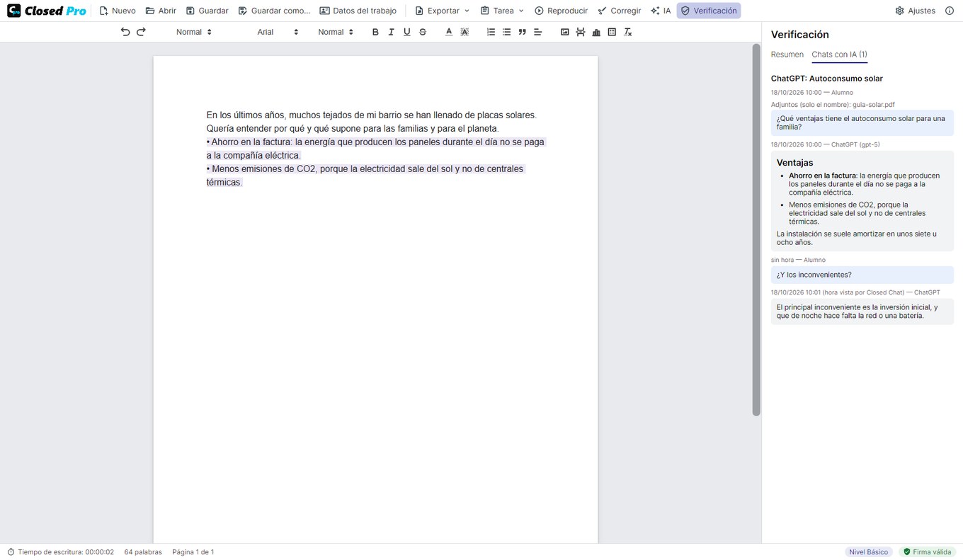963x560 pixels.
Task: Save the document with Guardar
Action: point(207,11)
